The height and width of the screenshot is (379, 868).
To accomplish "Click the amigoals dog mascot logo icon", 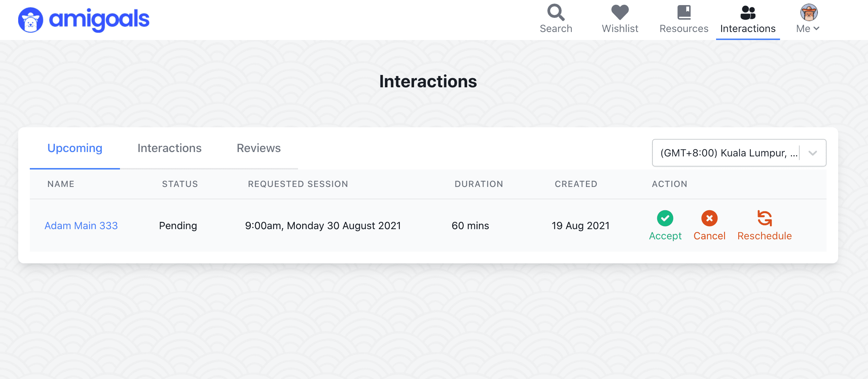I will (31, 20).
